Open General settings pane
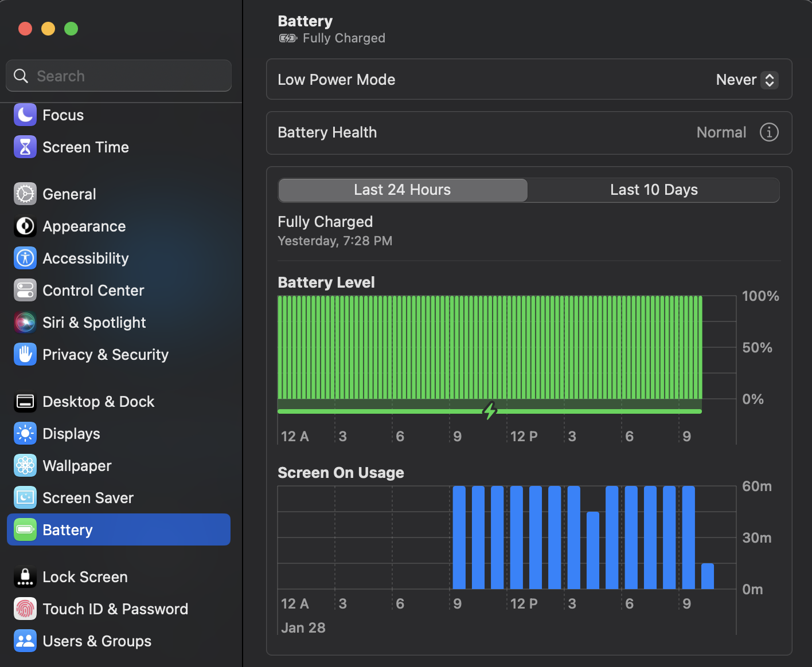812x667 pixels. tap(69, 194)
